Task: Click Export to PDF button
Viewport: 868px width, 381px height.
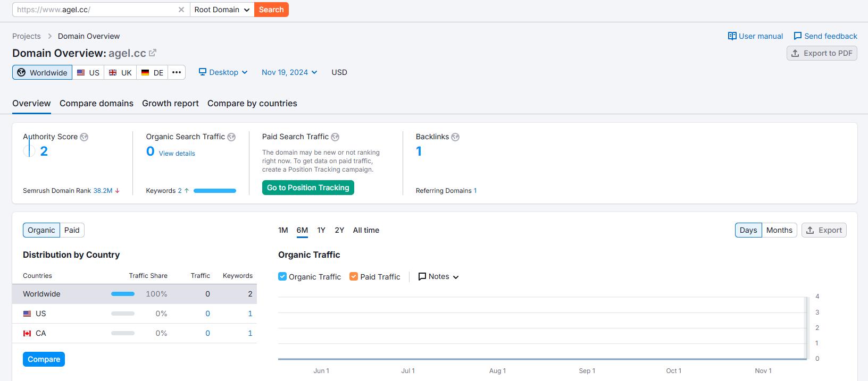Action: pyautogui.click(x=822, y=53)
